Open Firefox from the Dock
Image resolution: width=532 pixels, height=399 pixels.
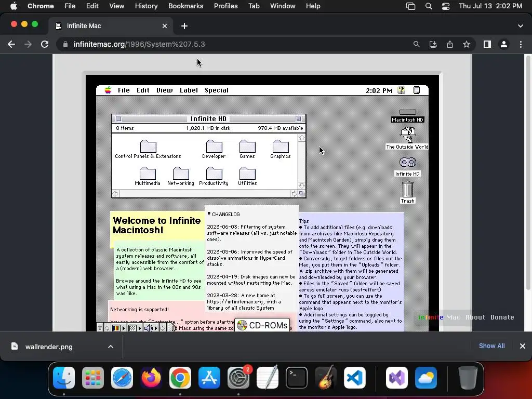coord(151,378)
